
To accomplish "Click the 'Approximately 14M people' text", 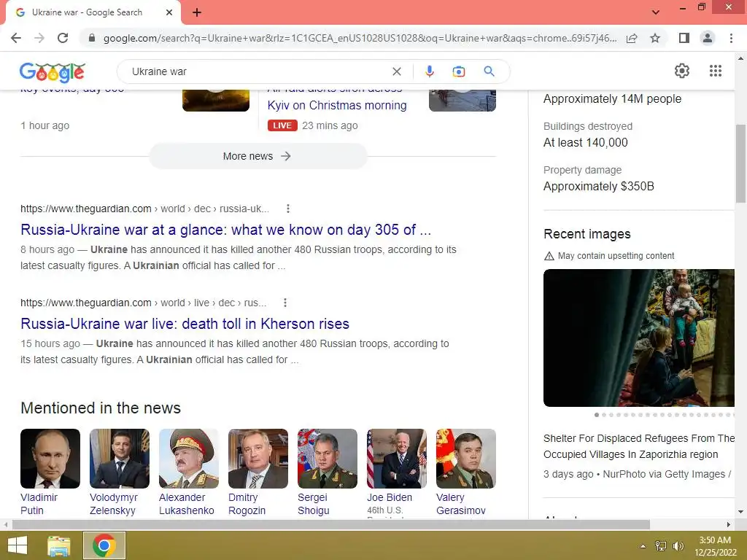I will (612, 99).
